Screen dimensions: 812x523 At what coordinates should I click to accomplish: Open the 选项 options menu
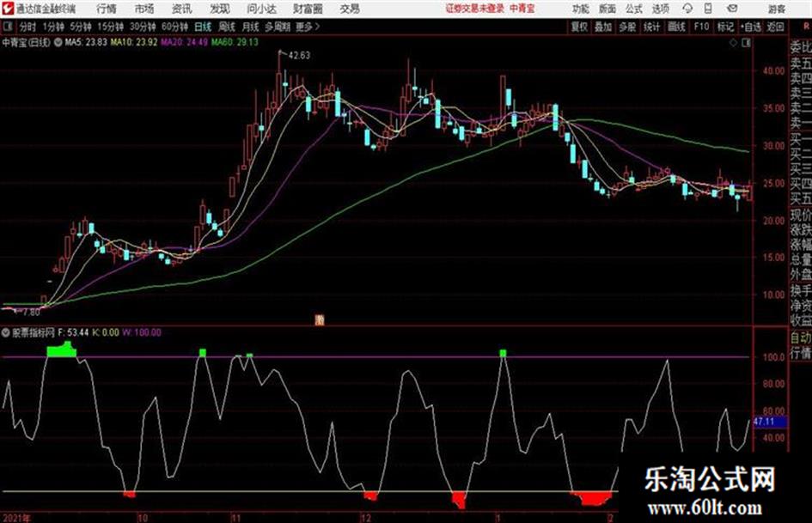661,9
